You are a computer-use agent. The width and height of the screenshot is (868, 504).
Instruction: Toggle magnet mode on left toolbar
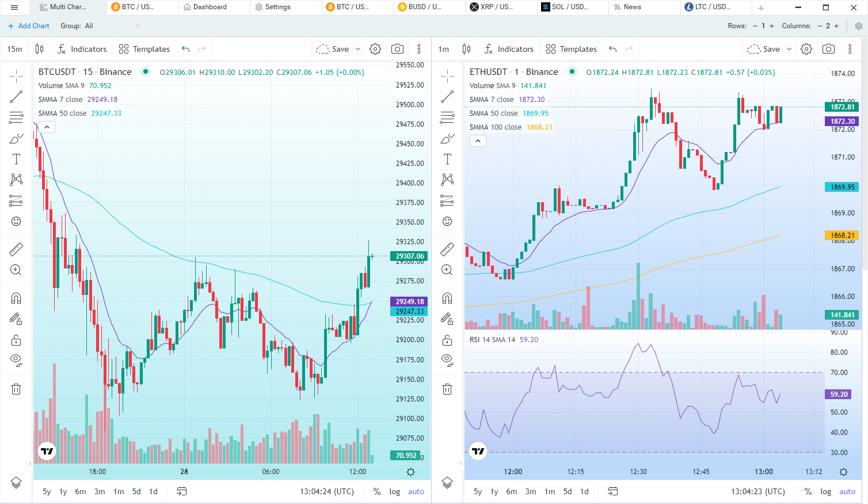16,298
